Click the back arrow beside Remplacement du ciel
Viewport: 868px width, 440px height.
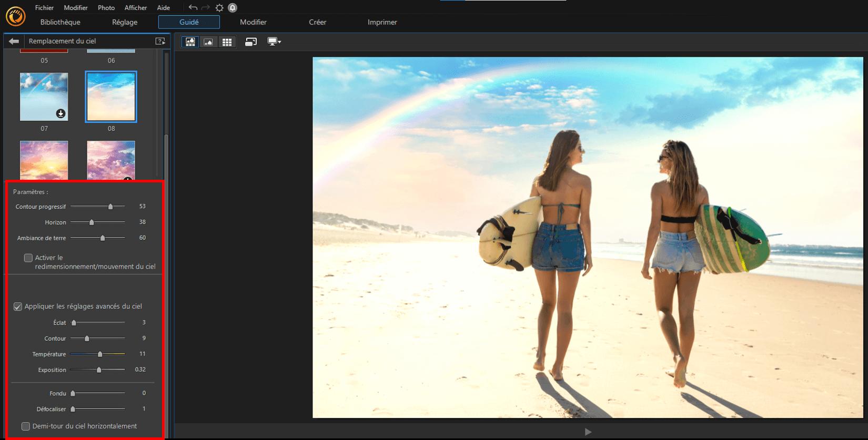[14, 41]
